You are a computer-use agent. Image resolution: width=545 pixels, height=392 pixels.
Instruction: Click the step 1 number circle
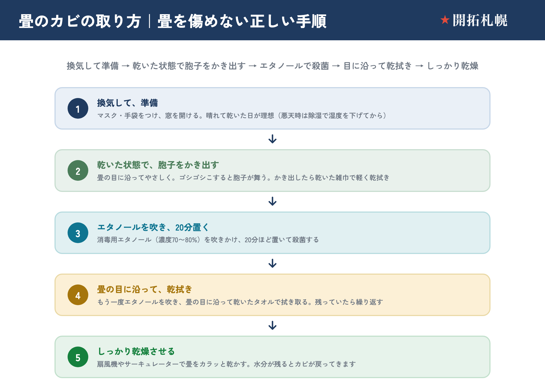(x=78, y=108)
